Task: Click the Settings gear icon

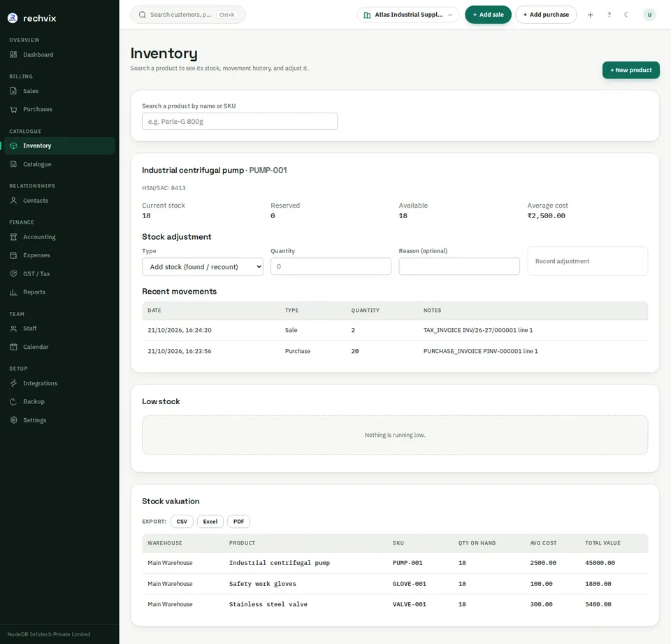Action: [x=14, y=420]
